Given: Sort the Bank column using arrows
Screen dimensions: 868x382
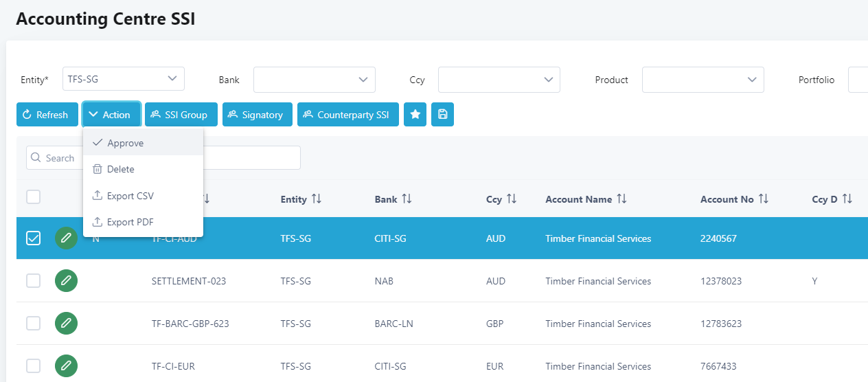Looking at the screenshot, I should coord(407,199).
